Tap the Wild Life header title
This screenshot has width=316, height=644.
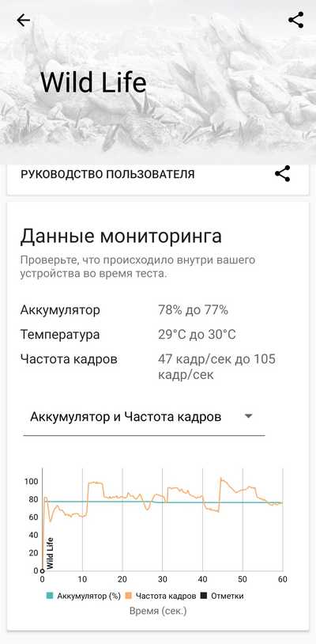pyautogui.click(x=93, y=82)
